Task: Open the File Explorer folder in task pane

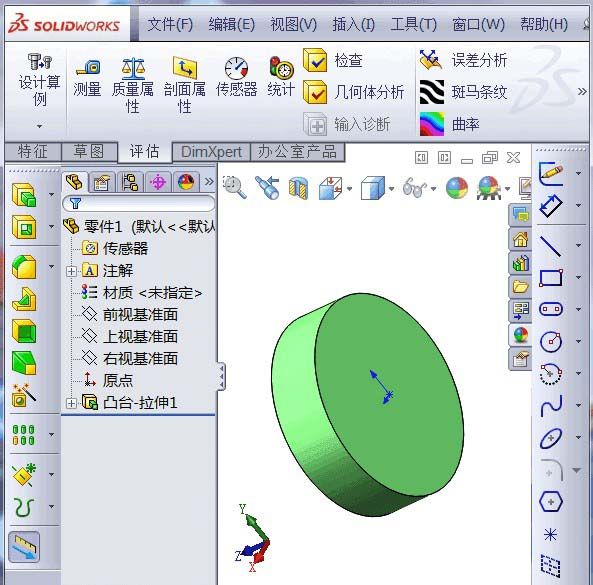Action: pos(520,287)
